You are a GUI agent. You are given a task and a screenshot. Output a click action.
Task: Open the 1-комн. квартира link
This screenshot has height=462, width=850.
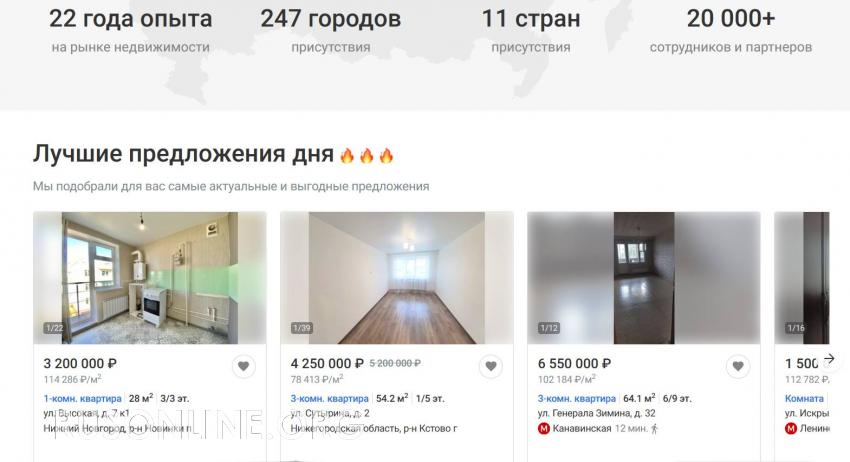click(x=82, y=399)
